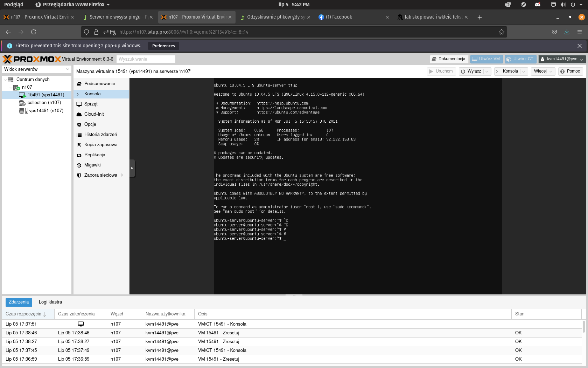
Task: Open the Więcej menu
Action: (543, 71)
